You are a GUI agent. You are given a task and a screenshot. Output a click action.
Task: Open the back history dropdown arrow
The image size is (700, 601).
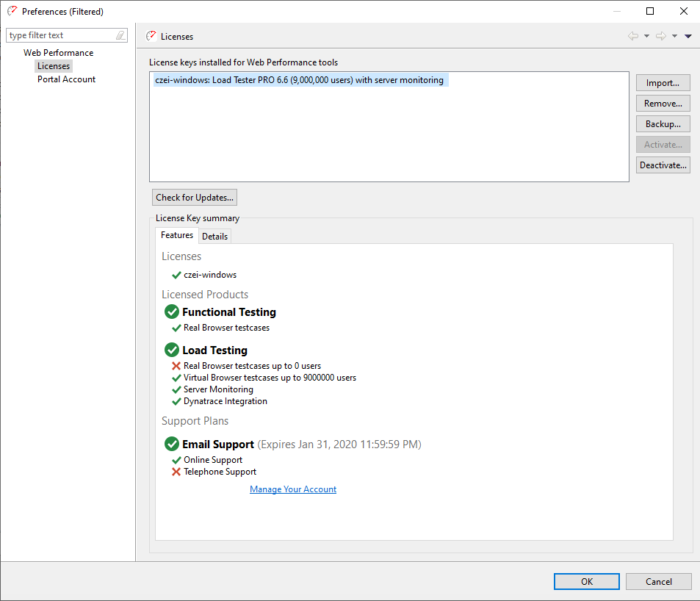(x=646, y=36)
